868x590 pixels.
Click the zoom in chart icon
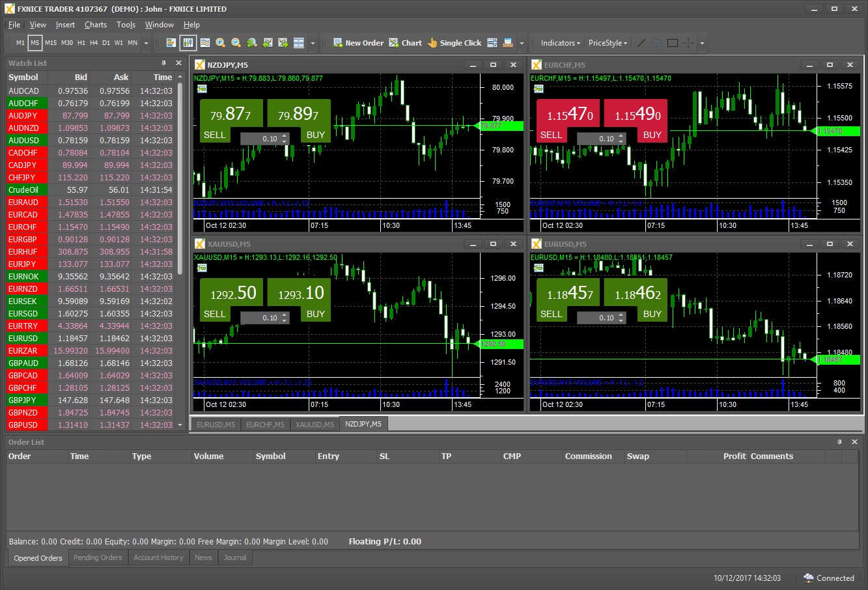point(221,43)
